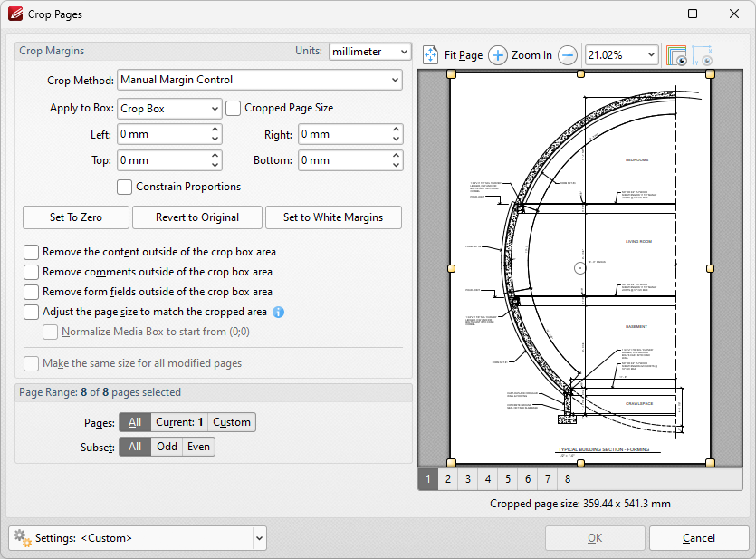Select the bottom-right crop handle in preview

710,463
